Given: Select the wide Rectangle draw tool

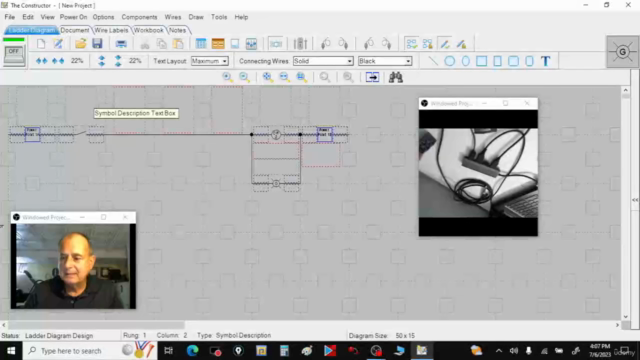Looking at the screenshot, I should tap(482, 61).
